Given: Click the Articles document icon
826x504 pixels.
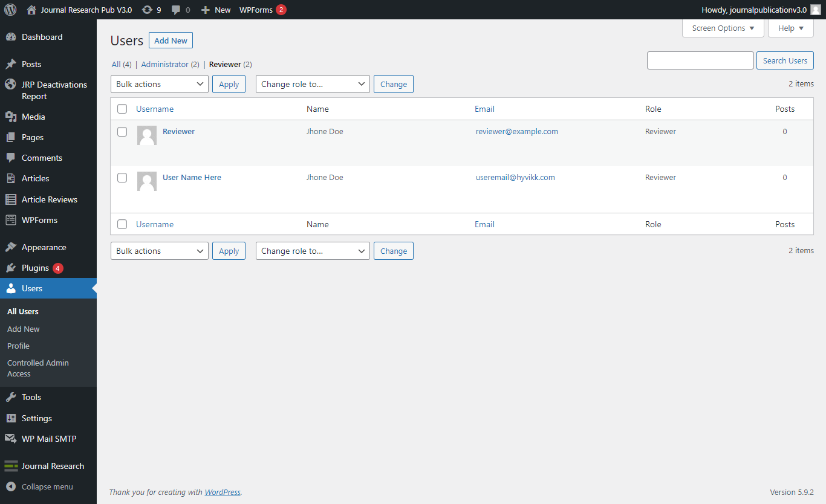Looking at the screenshot, I should pos(11,178).
